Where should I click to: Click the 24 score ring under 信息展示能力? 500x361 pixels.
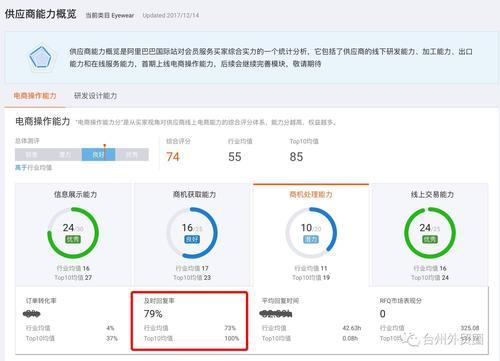click(73, 233)
